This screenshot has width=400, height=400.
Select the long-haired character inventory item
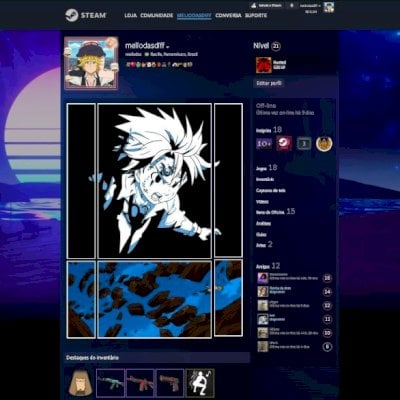click(79, 383)
